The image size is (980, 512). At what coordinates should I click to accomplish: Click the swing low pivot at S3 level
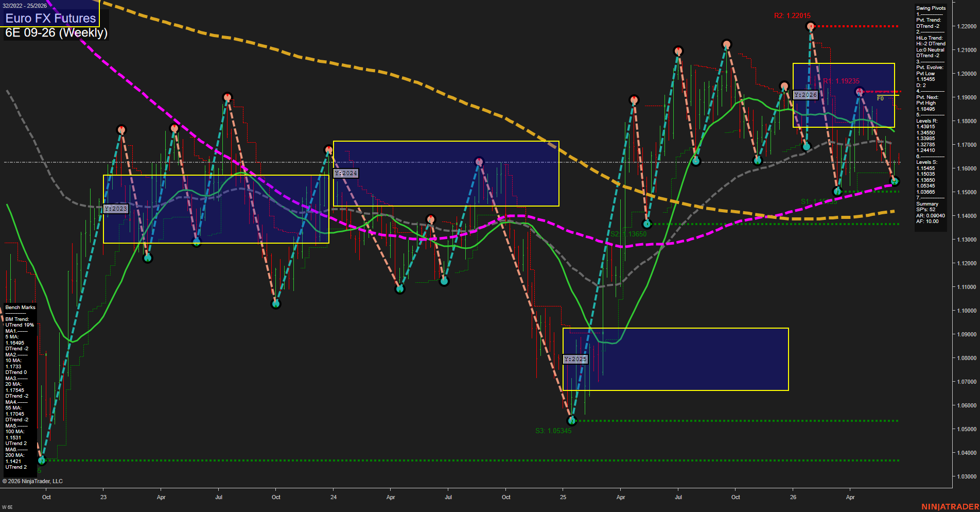point(571,421)
